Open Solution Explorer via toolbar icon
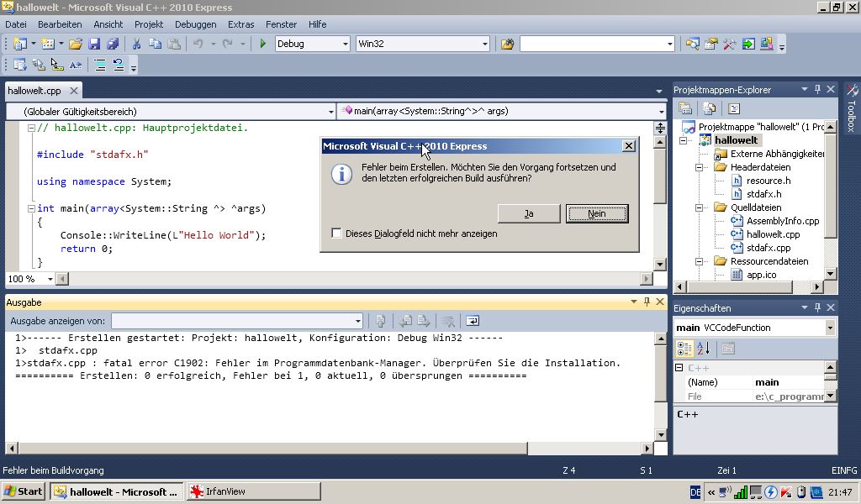Viewport: 861px width, 504px height. pyautogui.click(x=693, y=44)
